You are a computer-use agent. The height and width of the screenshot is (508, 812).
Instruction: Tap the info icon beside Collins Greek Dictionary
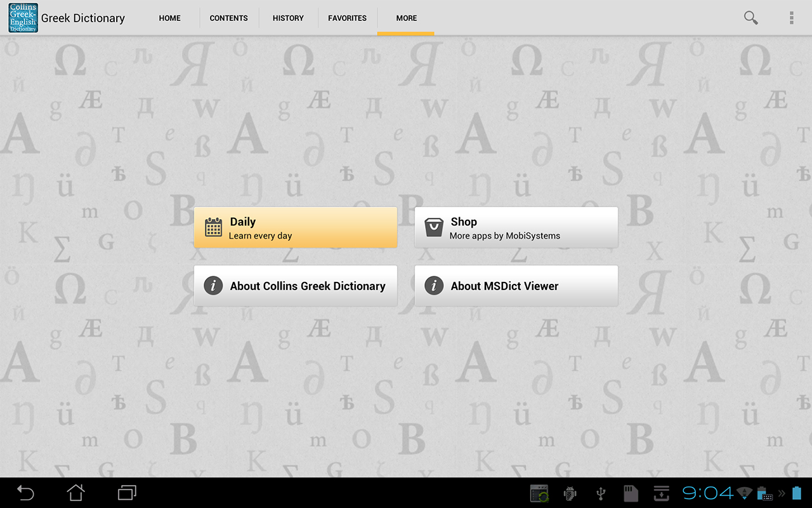pyautogui.click(x=213, y=286)
